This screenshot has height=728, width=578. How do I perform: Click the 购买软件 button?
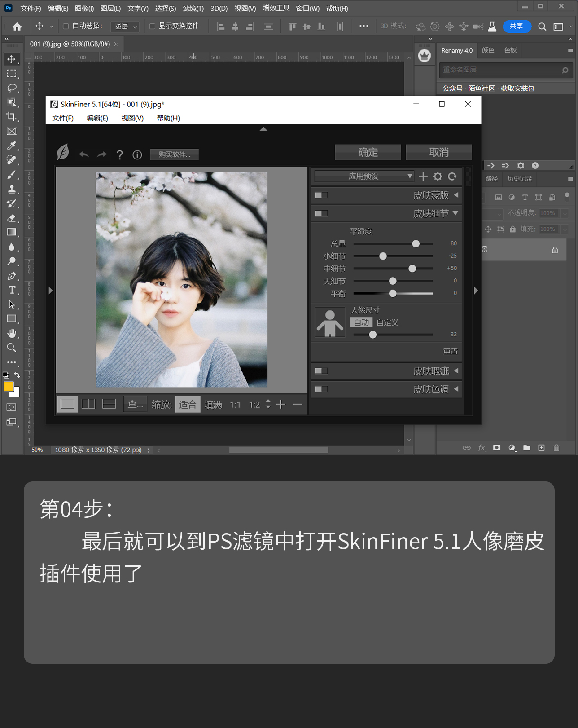click(175, 154)
